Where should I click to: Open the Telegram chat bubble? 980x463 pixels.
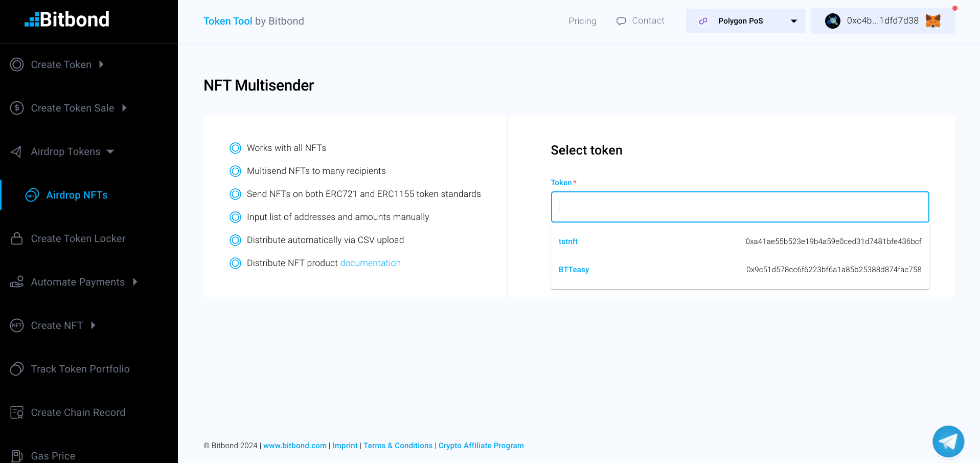(948, 442)
